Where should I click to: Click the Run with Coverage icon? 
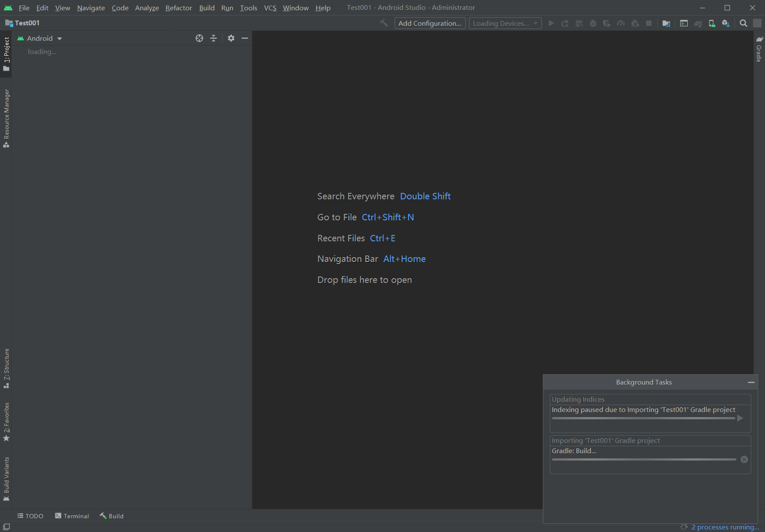pyautogui.click(x=607, y=23)
